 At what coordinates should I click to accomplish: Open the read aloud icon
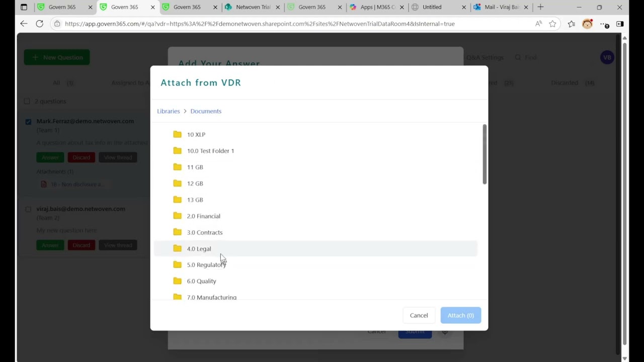click(539, 24)
